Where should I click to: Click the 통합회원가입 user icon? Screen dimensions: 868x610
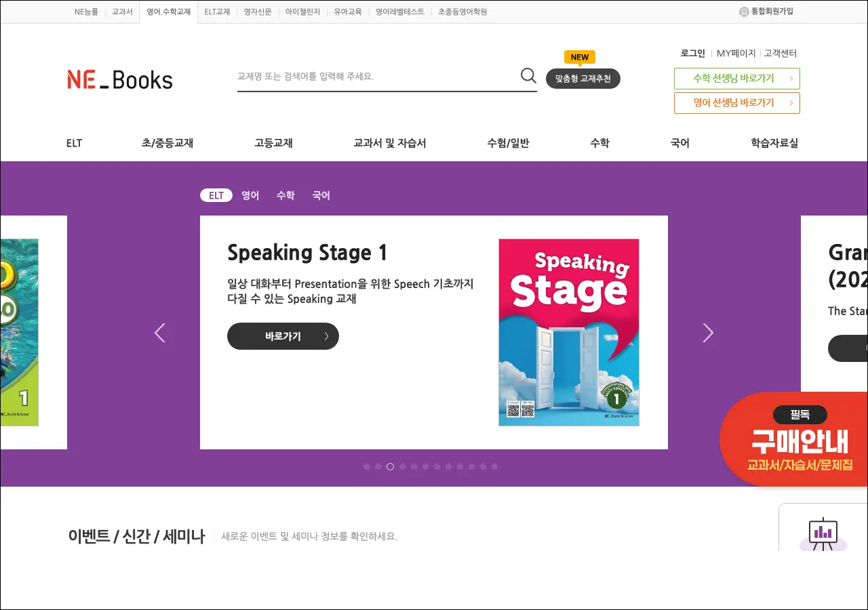tap(744, 12)
